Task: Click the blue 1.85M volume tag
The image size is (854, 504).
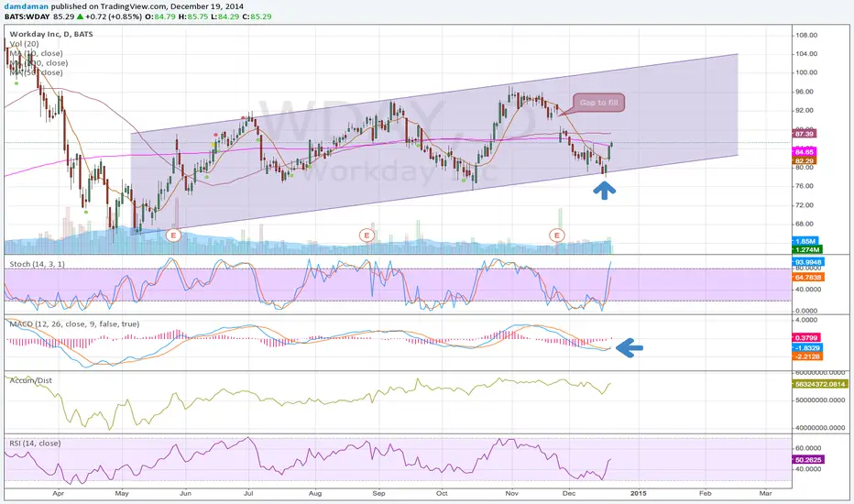Action: coord(805,241)
